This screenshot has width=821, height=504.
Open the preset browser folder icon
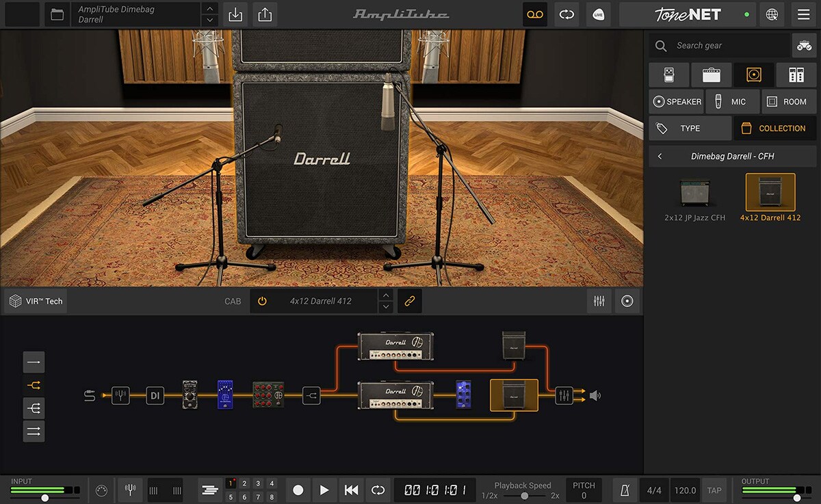point(57,14)
